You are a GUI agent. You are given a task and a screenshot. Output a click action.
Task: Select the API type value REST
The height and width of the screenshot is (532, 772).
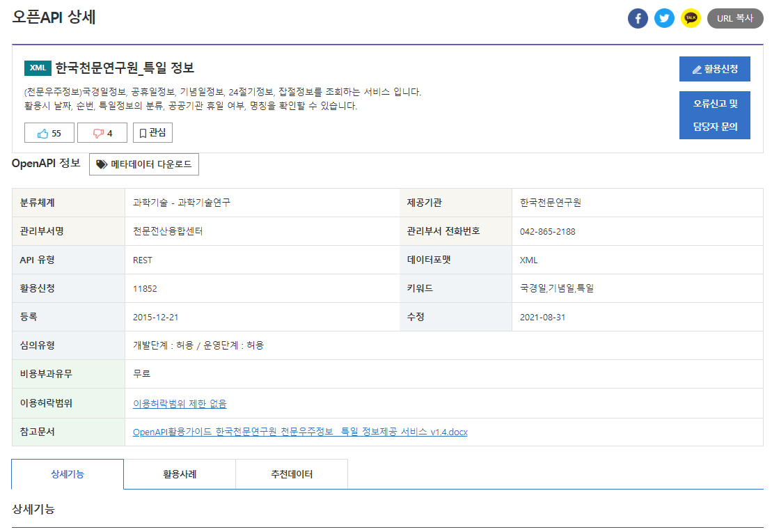coord(143,260)
